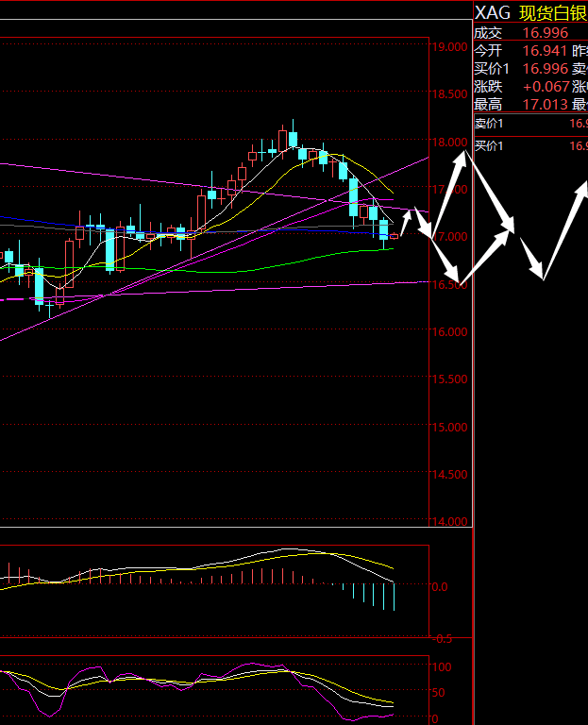Click the 14.500 price axis label
This screenshot has height=725, width=588.
pos(450,475)
